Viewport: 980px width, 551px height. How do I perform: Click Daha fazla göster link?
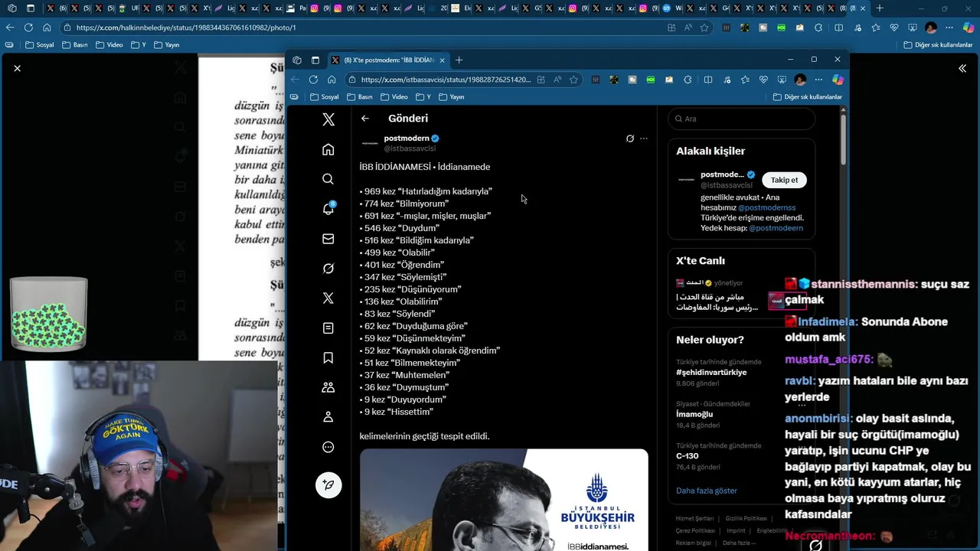(x=707, y=491)
